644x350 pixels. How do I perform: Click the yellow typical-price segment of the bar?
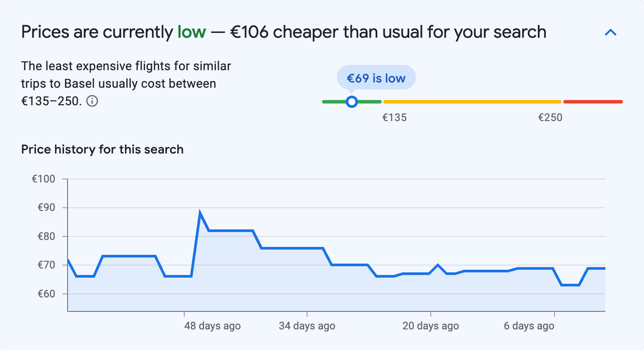coord(472,101)
